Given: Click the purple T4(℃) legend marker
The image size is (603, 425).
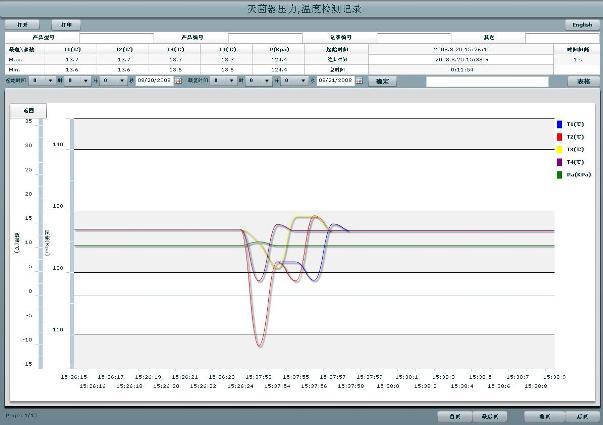Looking at the screenshot, I should click(558, 161).
